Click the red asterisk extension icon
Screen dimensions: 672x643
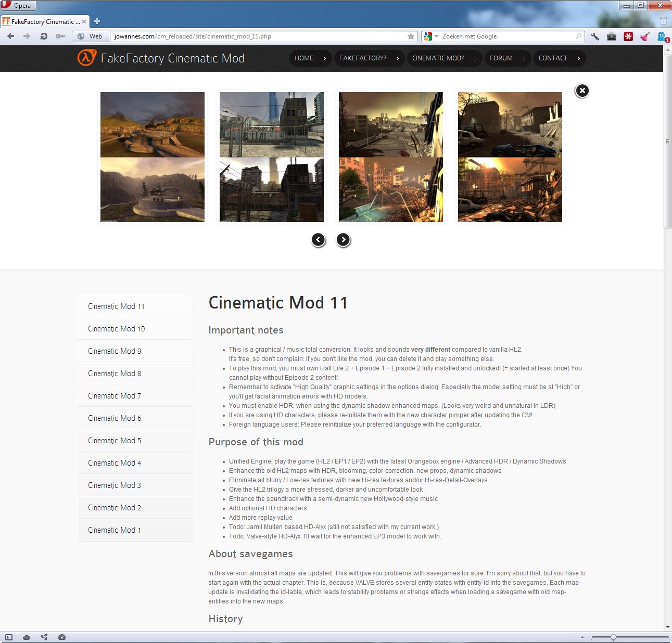point(628,36)
